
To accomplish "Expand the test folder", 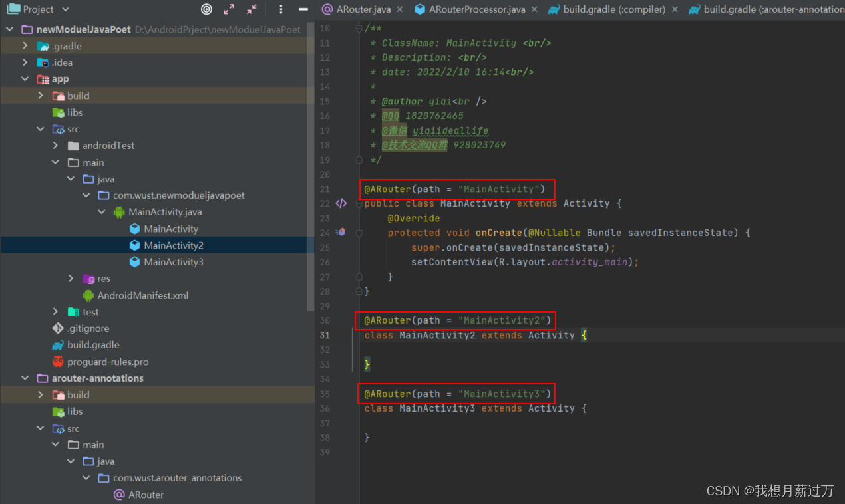I will (x=56, y=311).
